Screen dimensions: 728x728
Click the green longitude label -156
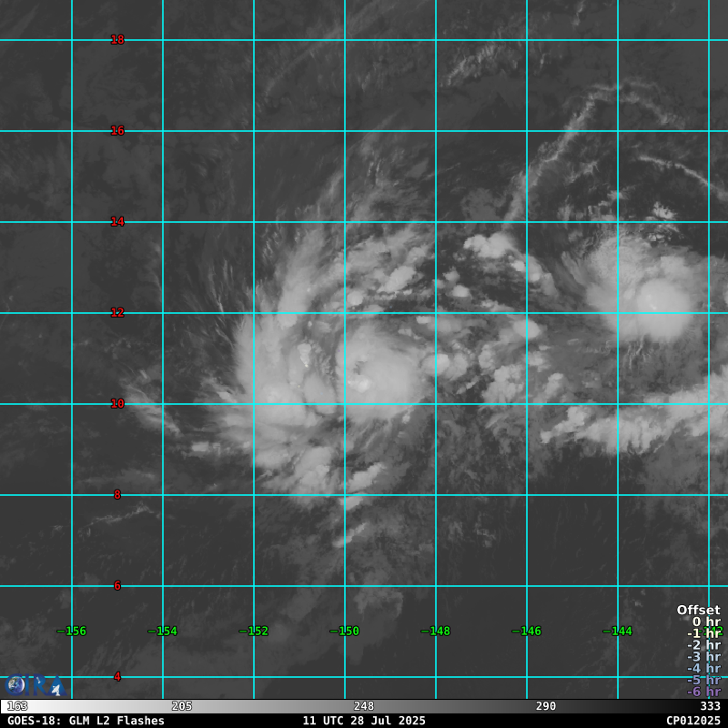tap(72, 632)
